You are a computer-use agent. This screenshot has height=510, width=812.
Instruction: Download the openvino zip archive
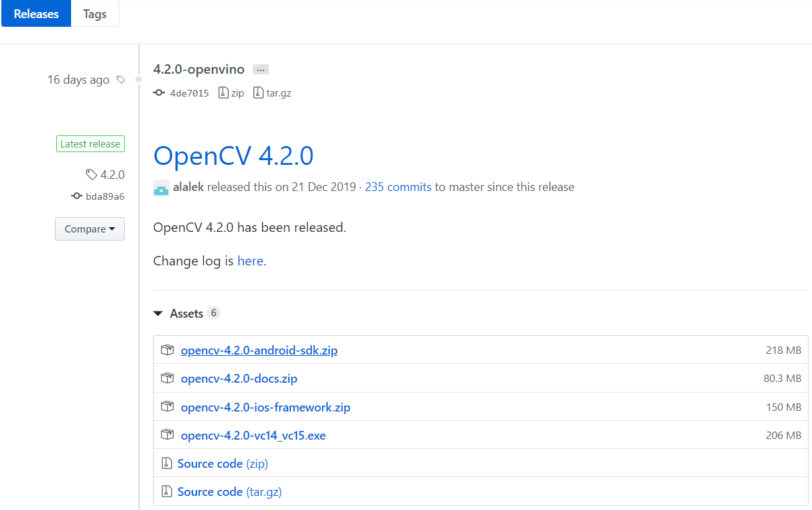(237, 93)
